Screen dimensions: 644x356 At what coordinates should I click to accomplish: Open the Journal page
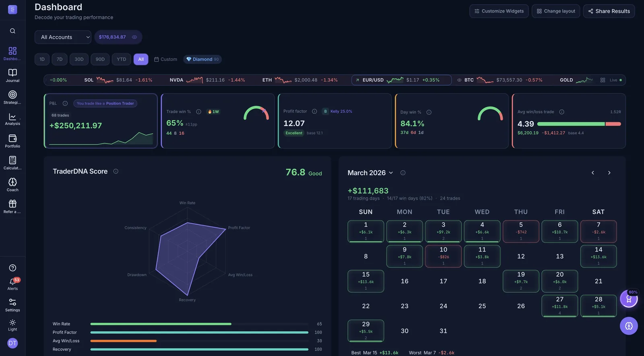[12, 75]
